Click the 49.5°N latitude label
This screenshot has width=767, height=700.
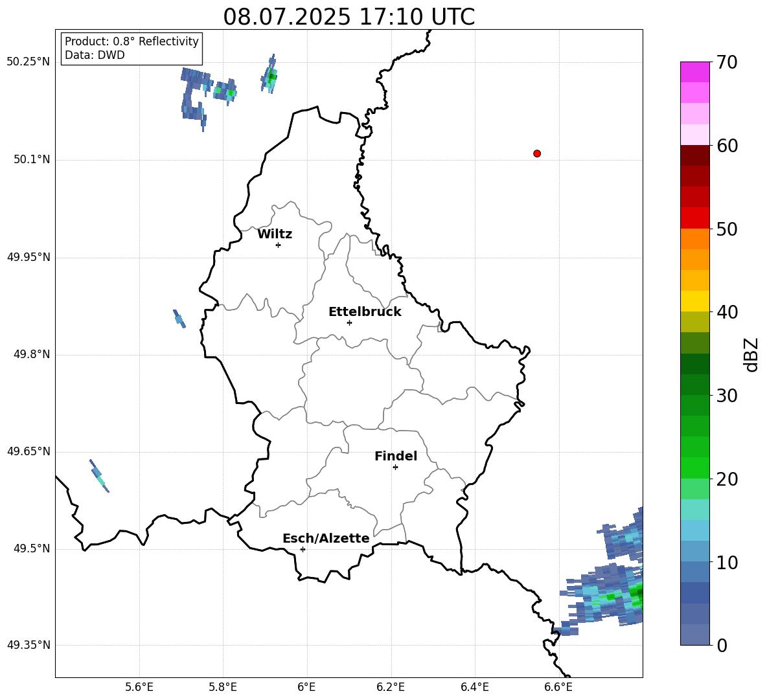(x=32, y=548)
